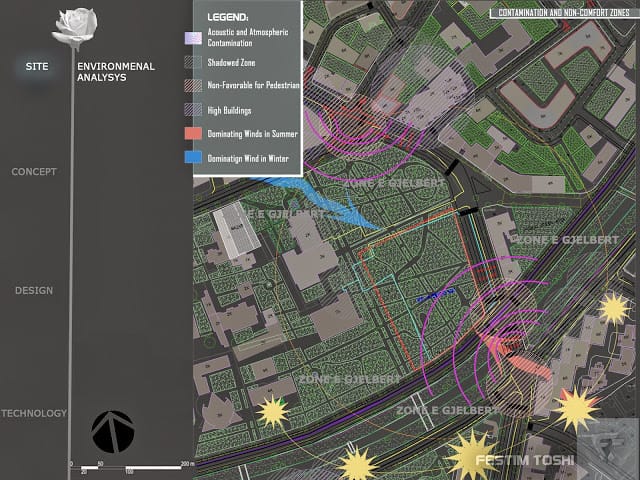Image resolution: width=640 pixels, height=480 pixels.
Task: Click the ENVIRONMENAL ANALYSYS heading
Action: coord(116,72)
